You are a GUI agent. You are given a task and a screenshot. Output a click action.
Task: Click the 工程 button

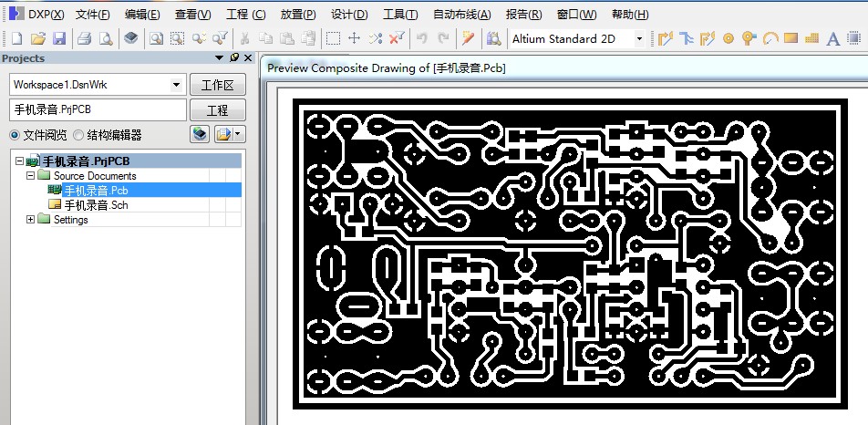pyautogui.click(x=218, y=110)
